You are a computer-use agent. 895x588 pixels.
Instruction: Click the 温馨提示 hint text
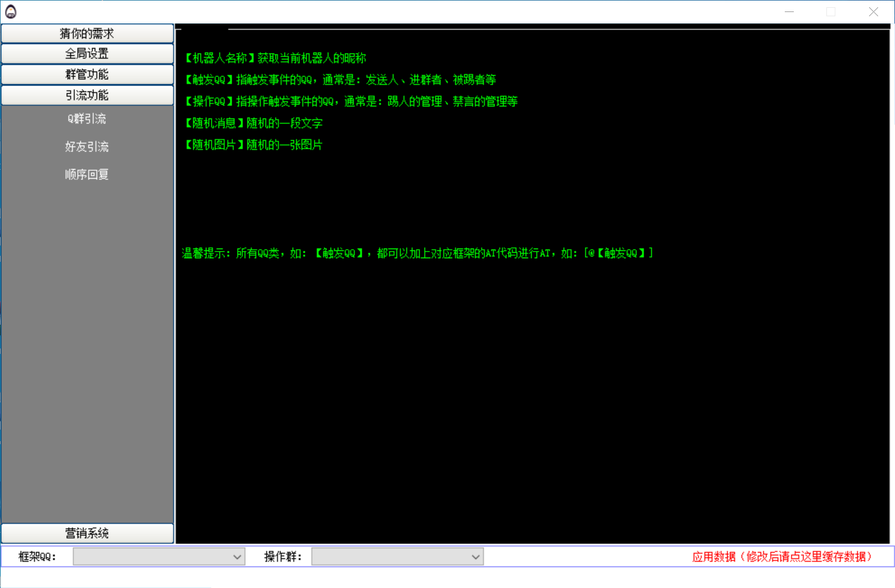coord(417,253)
